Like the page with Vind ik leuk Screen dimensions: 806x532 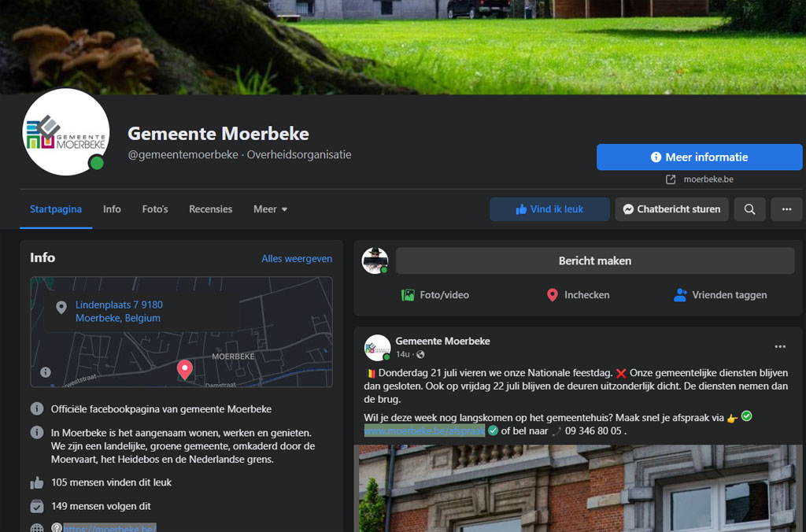(x=549, y=209)
